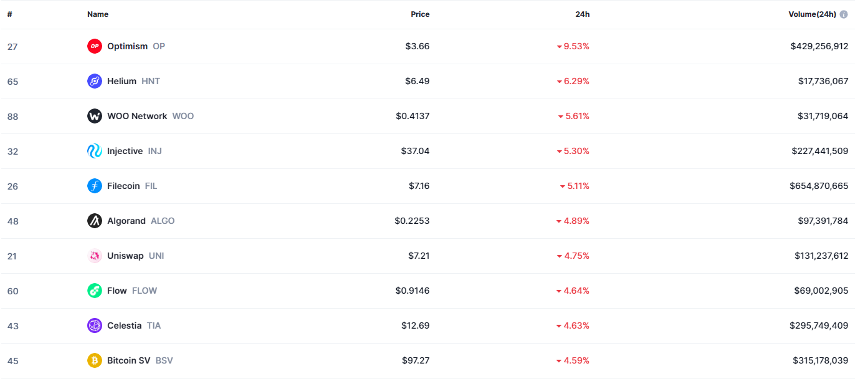Click the Algorand logo icon
868x381 pixels.
tap(94, 221)
